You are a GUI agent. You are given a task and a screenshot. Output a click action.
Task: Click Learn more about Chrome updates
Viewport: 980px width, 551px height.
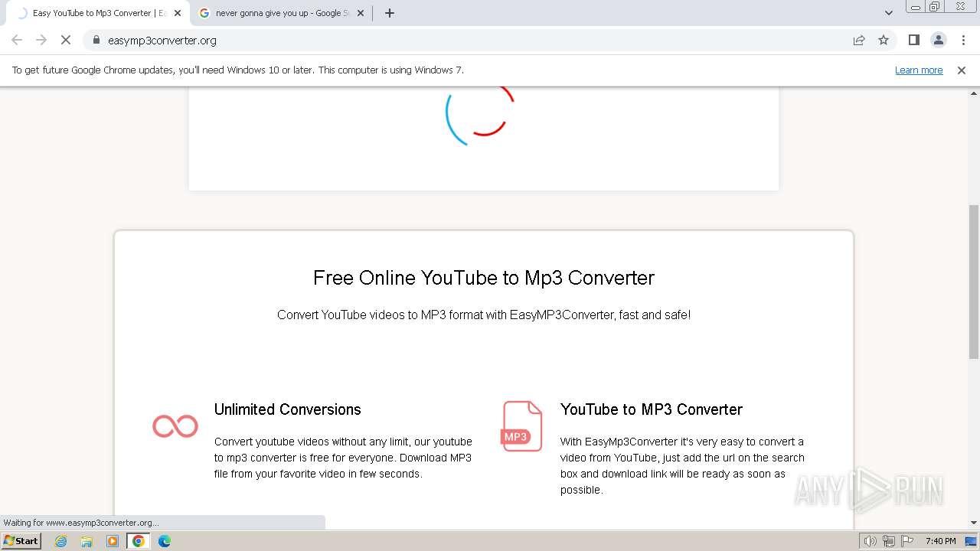click(919, 70)
